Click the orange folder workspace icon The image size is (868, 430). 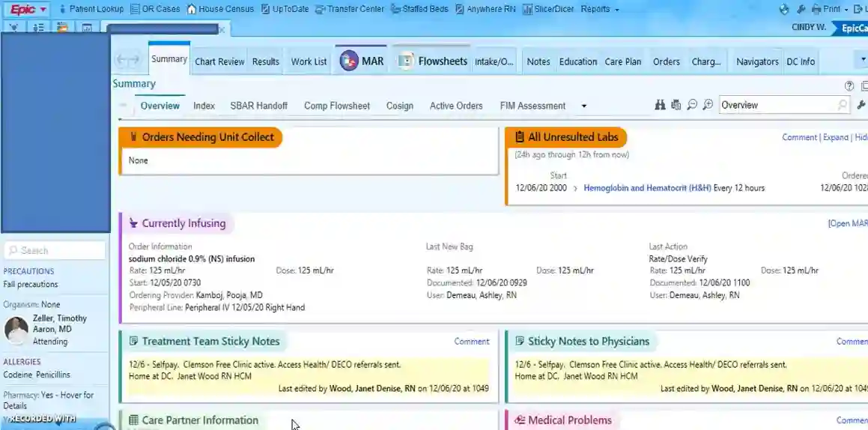coord(63,28)
